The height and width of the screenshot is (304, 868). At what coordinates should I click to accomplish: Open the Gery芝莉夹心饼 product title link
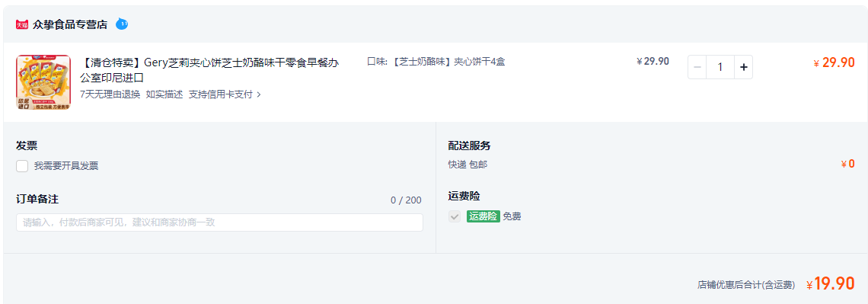(209, 70)
